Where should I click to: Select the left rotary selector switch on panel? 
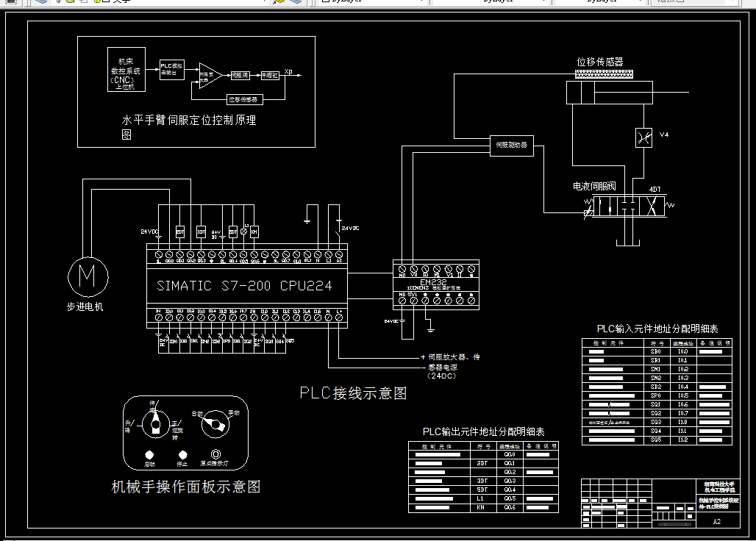tap(155, 424)
